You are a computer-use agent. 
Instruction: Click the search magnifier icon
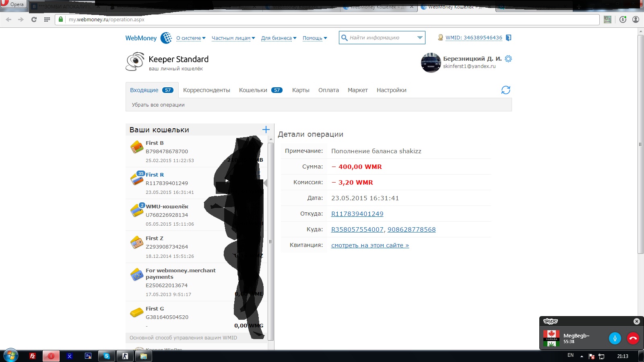click(x=344, y=38)
